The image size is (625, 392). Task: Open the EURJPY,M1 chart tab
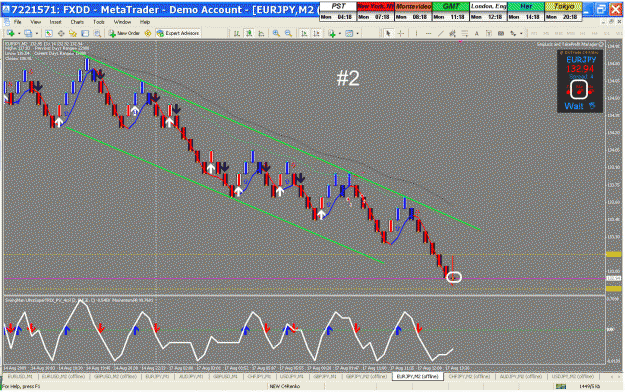pyautogui.click(x=157, y=376)
